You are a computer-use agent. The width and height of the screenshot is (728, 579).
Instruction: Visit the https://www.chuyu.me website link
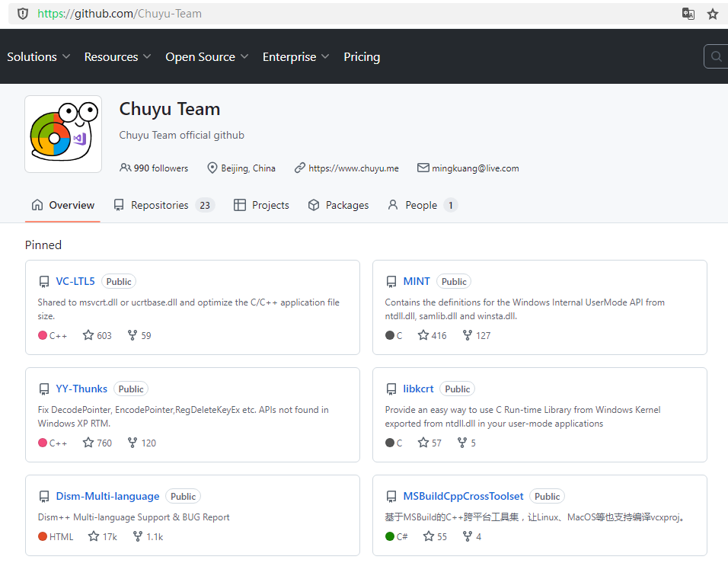[x=353, y=168]
